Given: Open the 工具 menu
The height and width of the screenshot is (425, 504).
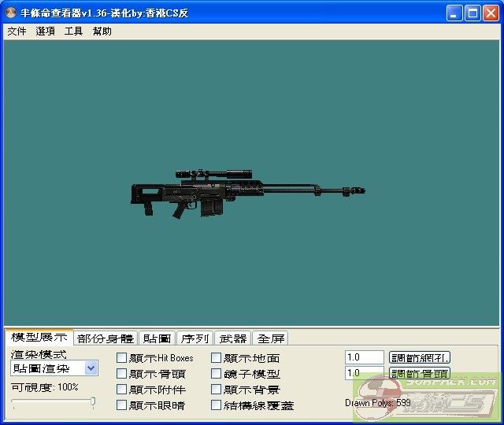Looking at the screenshot, I should (x=73, y=31).
